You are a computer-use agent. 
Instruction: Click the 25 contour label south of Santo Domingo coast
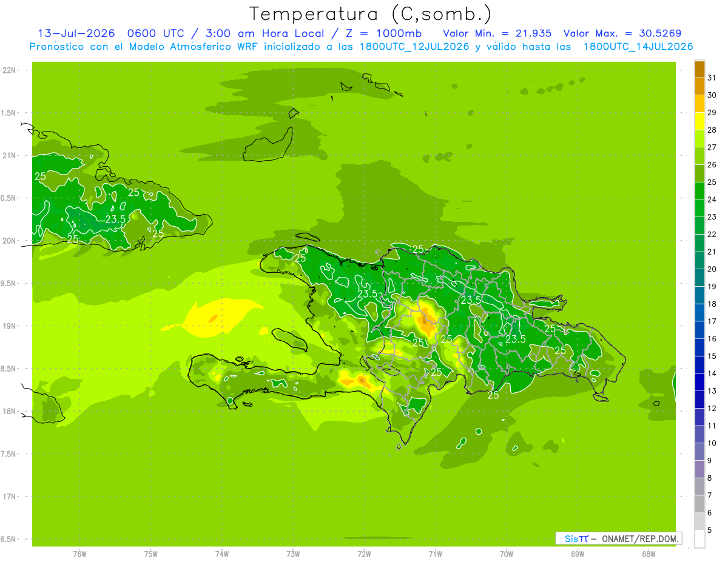pyautogui.click(x=493, y=395)
